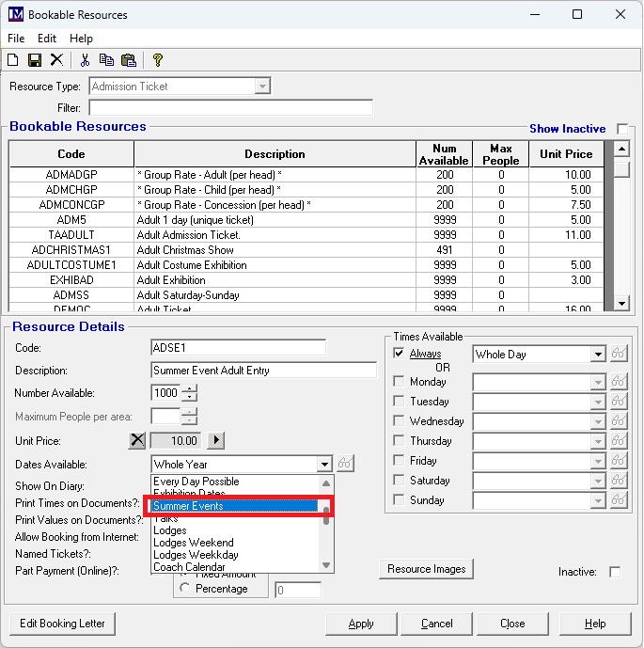Toggle the Always checkbox
Viewport: 644px width, 648px height.
(399, 354)
